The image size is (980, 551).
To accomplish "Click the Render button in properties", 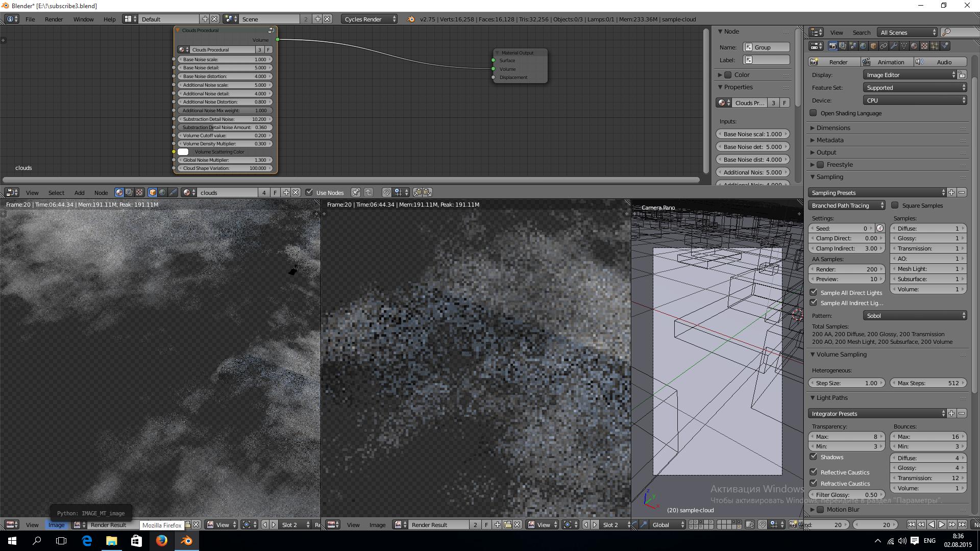I will (838, 61).
